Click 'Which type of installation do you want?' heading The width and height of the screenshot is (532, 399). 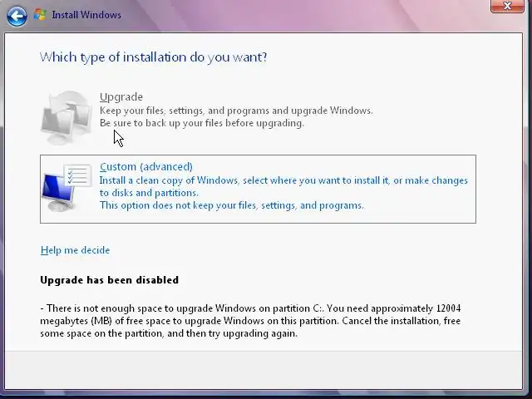pyautogui.click(x=153, y=57)
